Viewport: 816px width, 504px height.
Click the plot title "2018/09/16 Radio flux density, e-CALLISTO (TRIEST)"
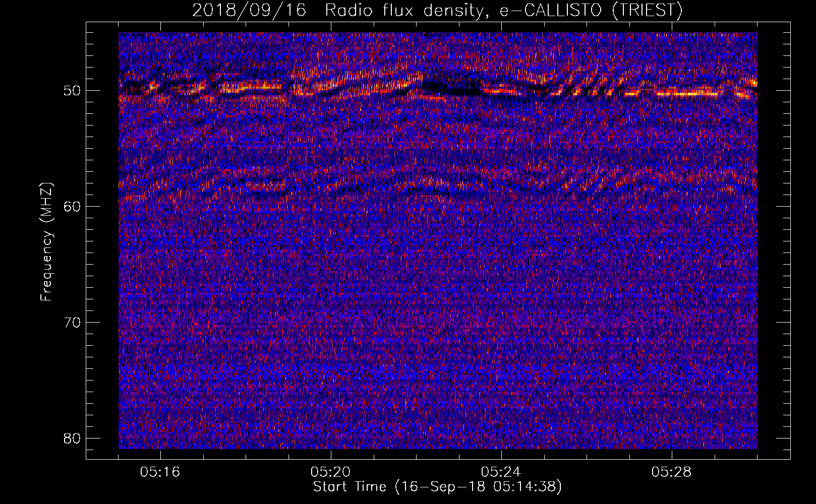click(437, 10)
